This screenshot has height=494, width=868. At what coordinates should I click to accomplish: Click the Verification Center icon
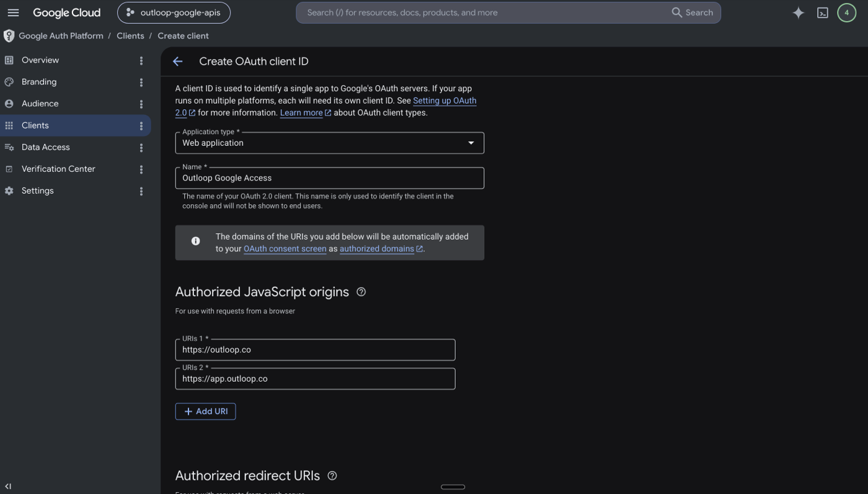(9, 169)
